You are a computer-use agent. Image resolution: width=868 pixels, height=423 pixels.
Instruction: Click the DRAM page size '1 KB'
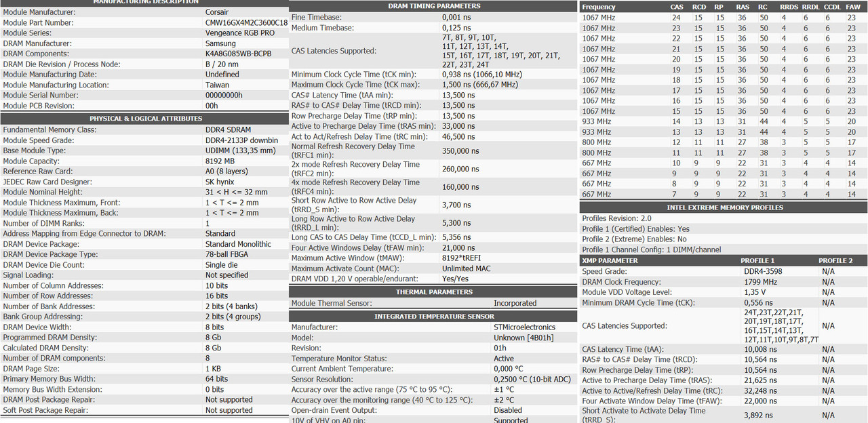[x=214, y=369]
